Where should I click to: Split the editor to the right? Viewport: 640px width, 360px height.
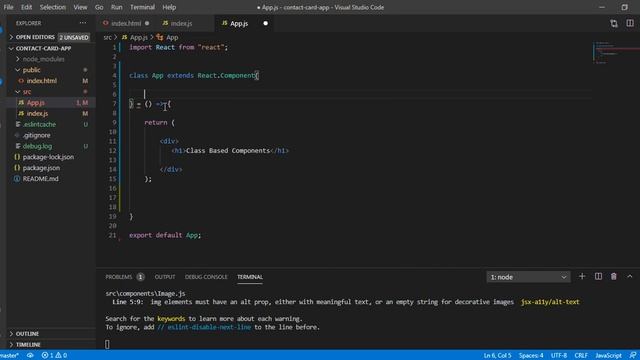click(x=630, y=23)
